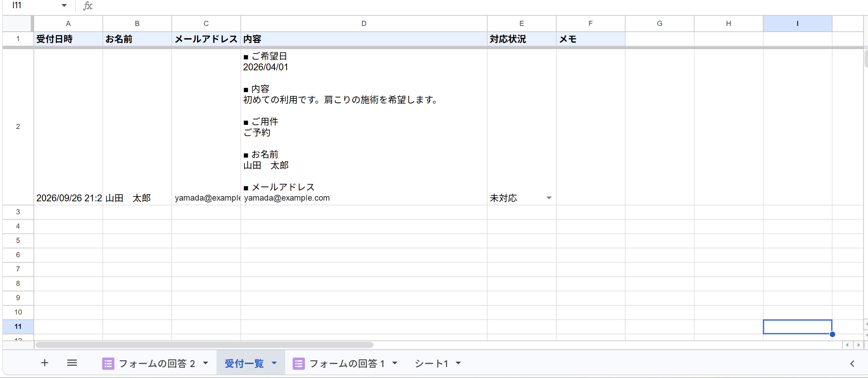Click the selected cell I11
Image resolution: width=868 pixels, height=378 pixels.
click(798, 327)
